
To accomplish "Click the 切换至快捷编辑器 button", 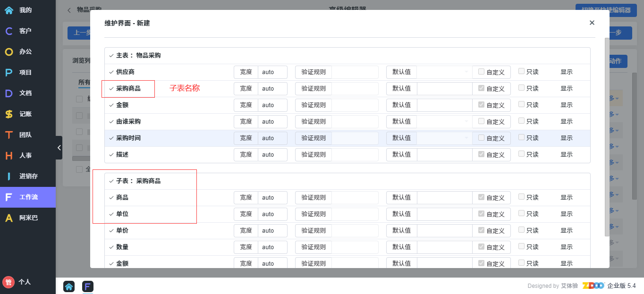I will click(606, 10).
